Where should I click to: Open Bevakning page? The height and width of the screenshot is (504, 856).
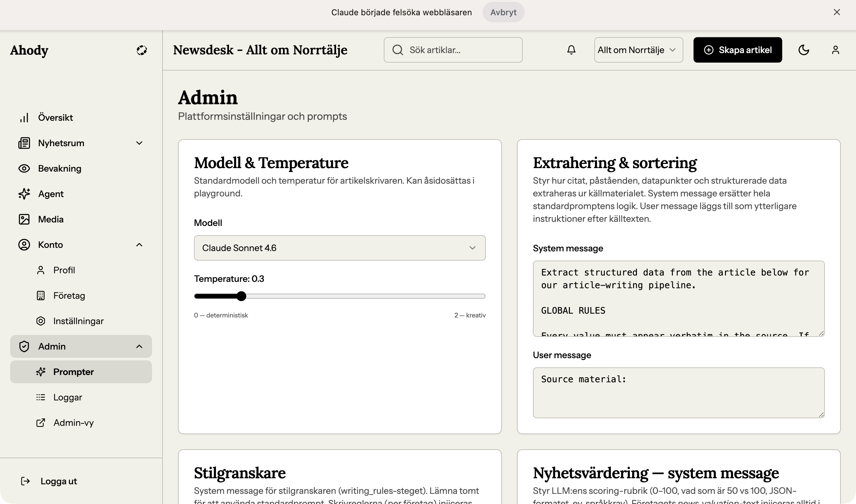(x=81, y=168)
